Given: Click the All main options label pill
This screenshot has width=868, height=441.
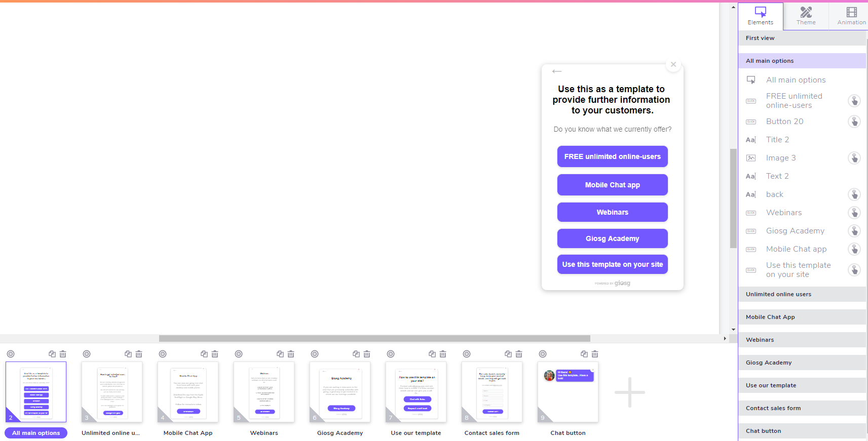Looking at the screenshot, I should tap(36, 433).
